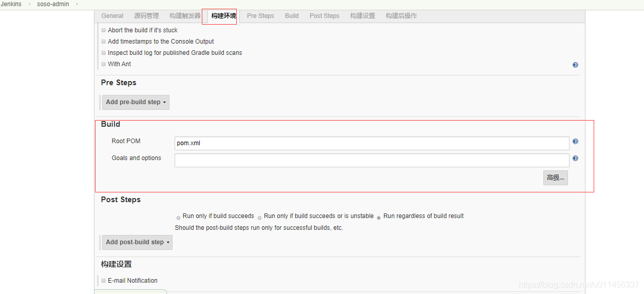Check the With Ant checkbox
This screenshot has width=644, height=294.
(x=104, y=64)
